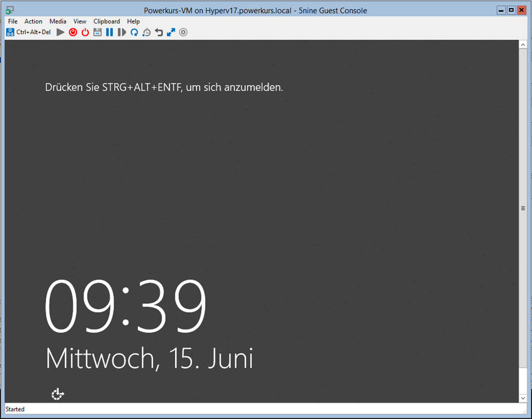Pause the virtual machine

(110, 32)
